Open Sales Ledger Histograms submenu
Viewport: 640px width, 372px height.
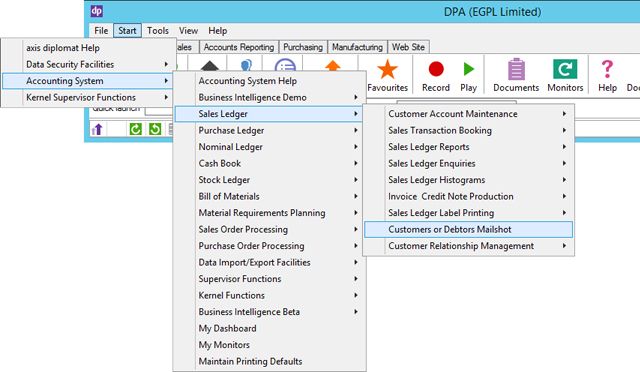pos(469,180)
